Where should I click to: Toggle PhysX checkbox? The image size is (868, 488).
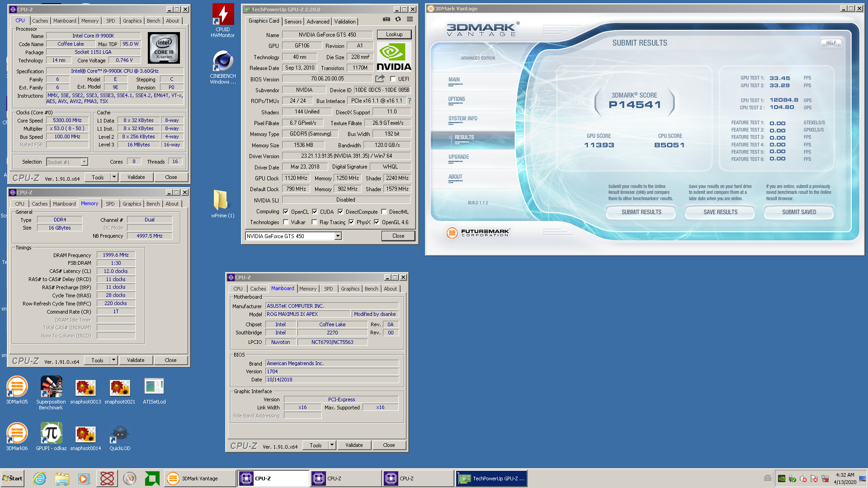(351, 222)
